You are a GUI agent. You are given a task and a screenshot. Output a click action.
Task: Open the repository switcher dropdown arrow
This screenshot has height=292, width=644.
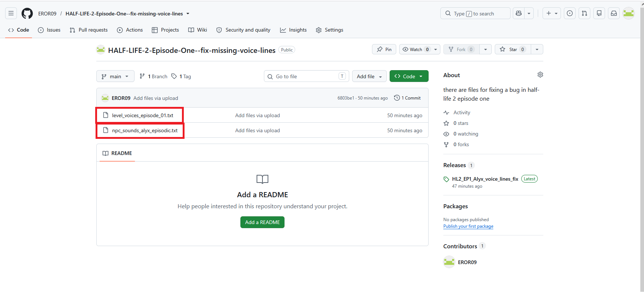coord(188,14)
